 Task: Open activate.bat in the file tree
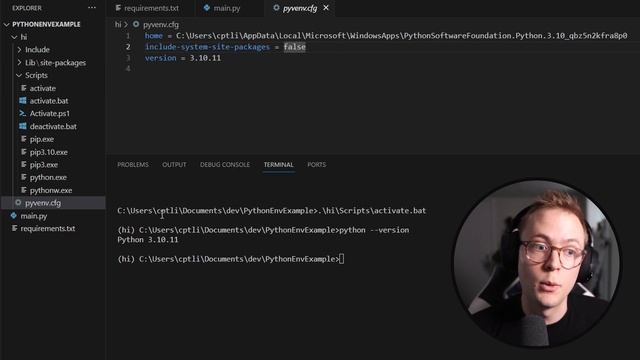pyautogui.click(x=49, y=101)
